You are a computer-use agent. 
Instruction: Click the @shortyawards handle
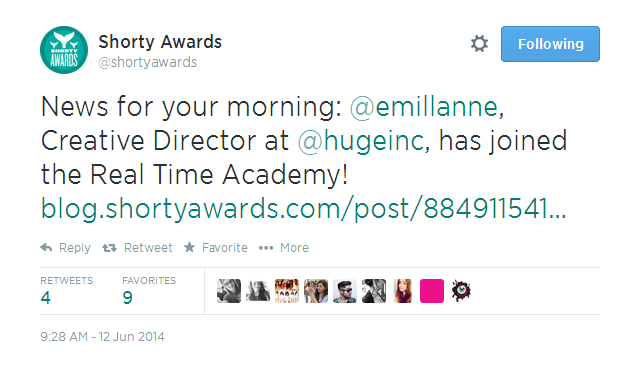point(148,62)
